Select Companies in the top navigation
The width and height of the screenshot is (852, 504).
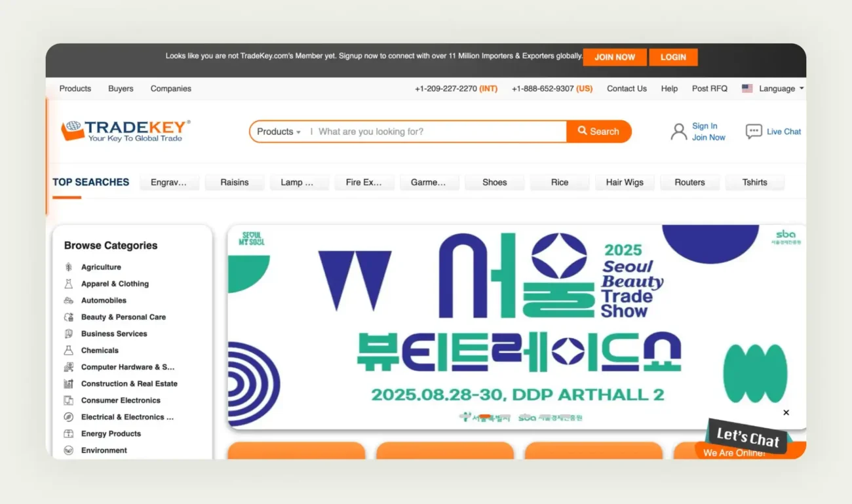pyautogui.click(x=170, y=88)
